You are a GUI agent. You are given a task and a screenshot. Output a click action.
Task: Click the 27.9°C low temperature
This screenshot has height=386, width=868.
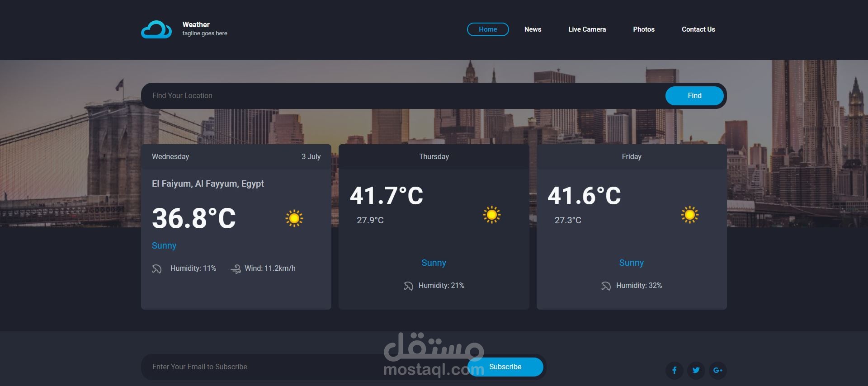pyautogui.click(x=370, y=221)
